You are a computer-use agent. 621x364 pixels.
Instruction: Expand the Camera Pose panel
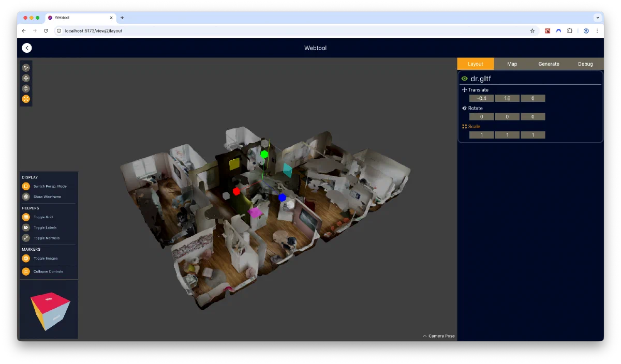[439, 336]
